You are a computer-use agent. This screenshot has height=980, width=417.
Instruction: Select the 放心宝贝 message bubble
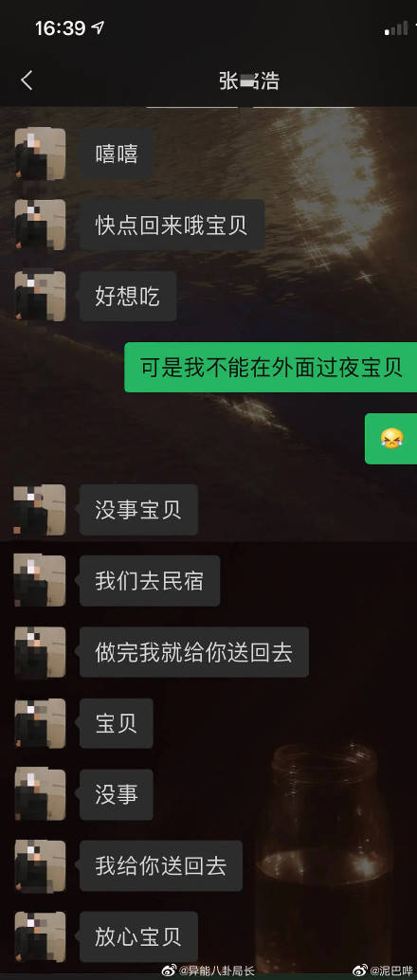pos(138,937)
